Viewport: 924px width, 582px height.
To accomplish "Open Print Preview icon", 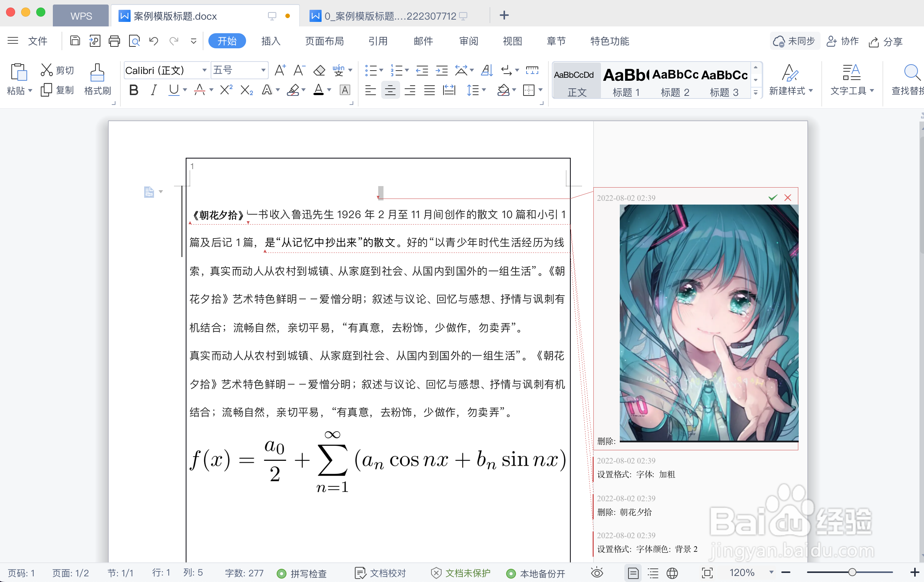I will point(134,41).
